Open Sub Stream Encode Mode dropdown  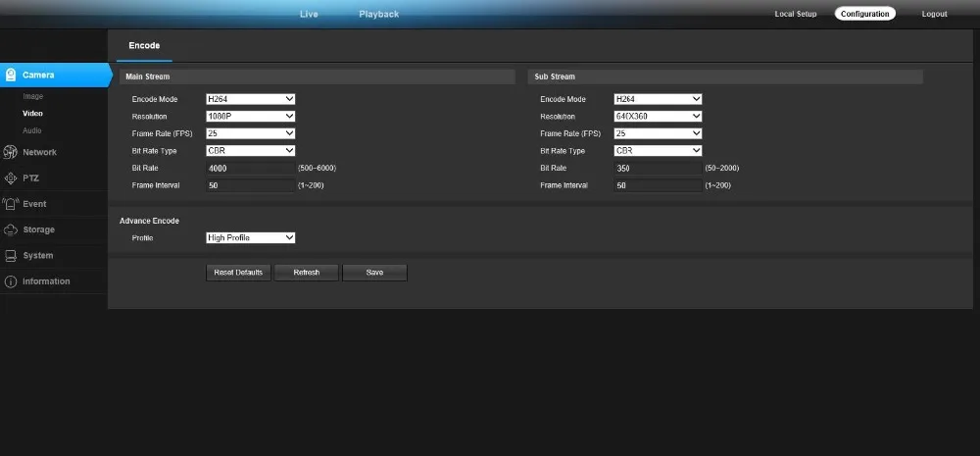click(x=659, y=99)
